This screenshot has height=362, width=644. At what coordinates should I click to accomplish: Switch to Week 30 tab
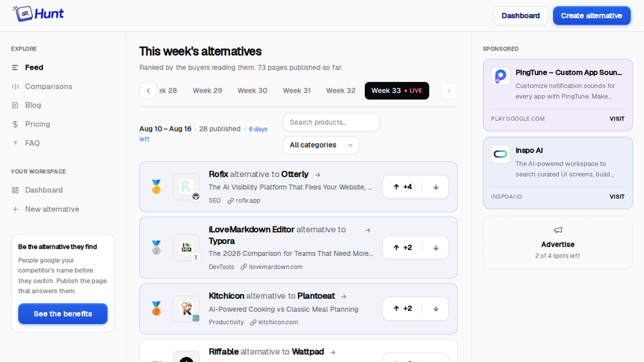[252, 90]
